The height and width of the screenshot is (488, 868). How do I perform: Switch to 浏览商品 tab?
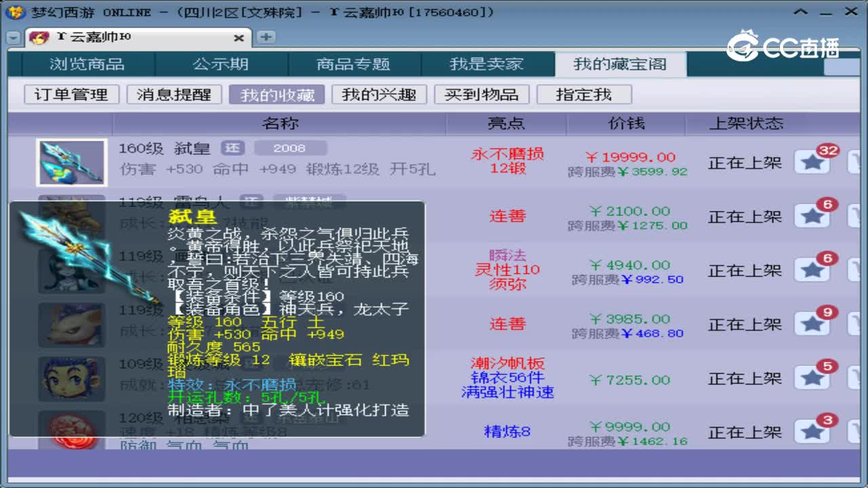click(87, 64)
